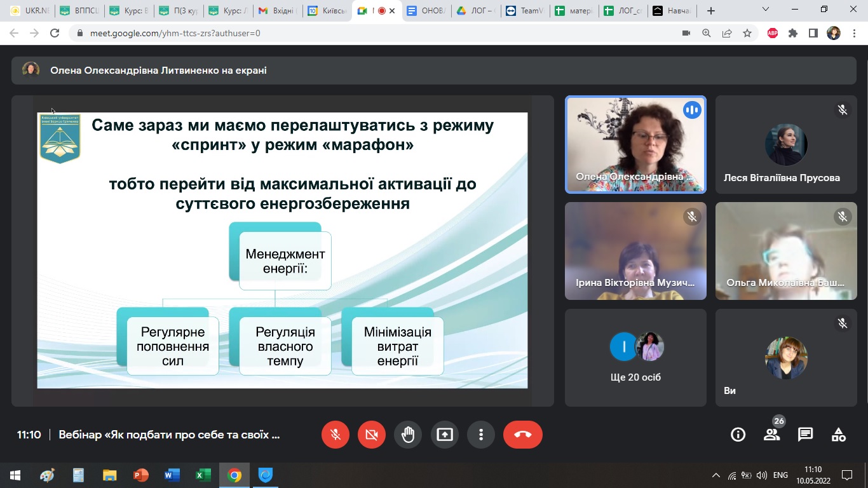868x488 pixels.
Task: Switch to the UKR.NET browser tab
Action: click(x=29, y=11)
